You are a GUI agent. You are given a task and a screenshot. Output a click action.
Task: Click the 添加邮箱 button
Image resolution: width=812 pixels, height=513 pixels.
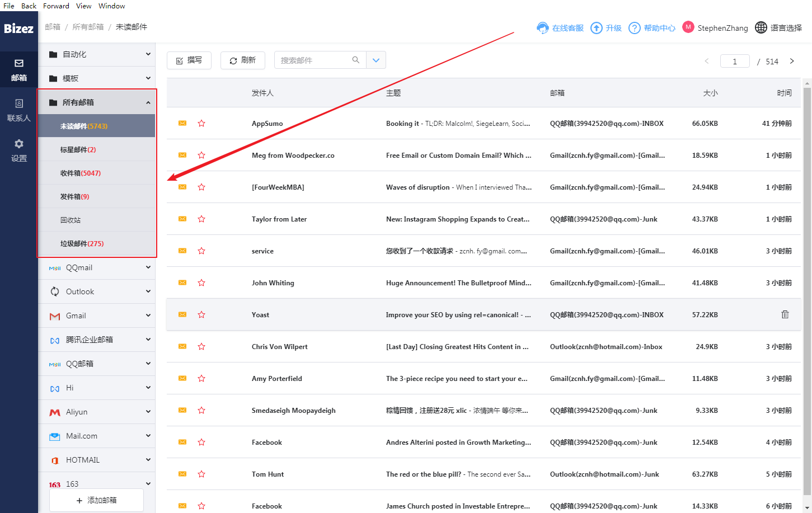(x=97, y=500)
